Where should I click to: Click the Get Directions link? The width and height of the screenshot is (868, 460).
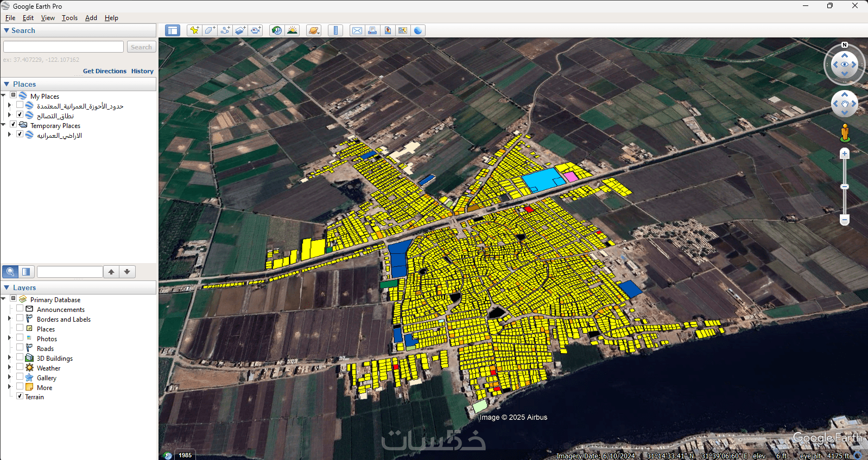coord(104,71)
